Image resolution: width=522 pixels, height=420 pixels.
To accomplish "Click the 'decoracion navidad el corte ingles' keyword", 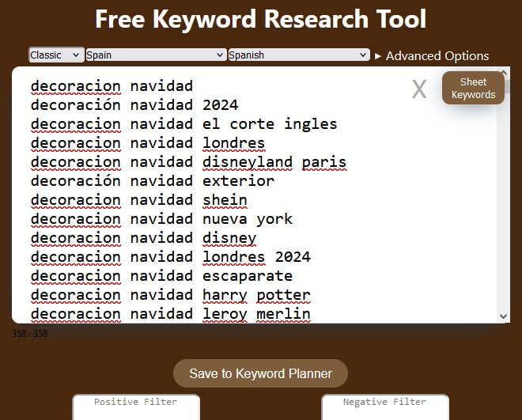I will 183,124.
